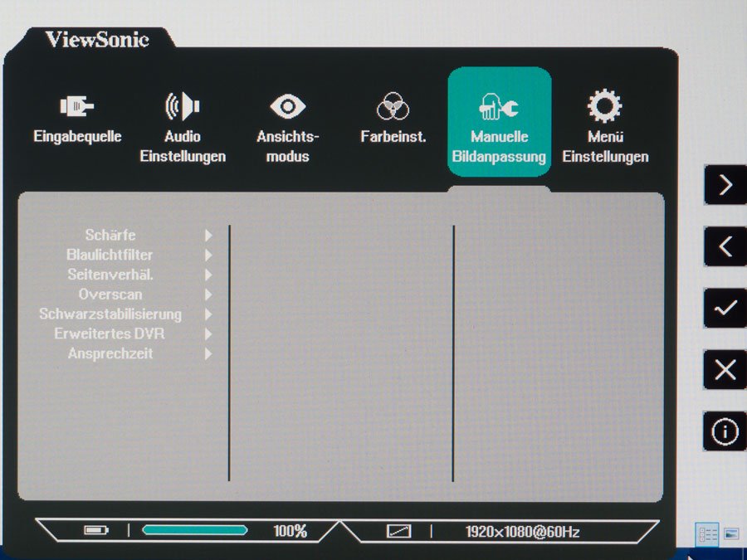This screenshot has height=560, width=747.
Task: Open the Audio Einstellungen tab label
Action: point(183,147)
